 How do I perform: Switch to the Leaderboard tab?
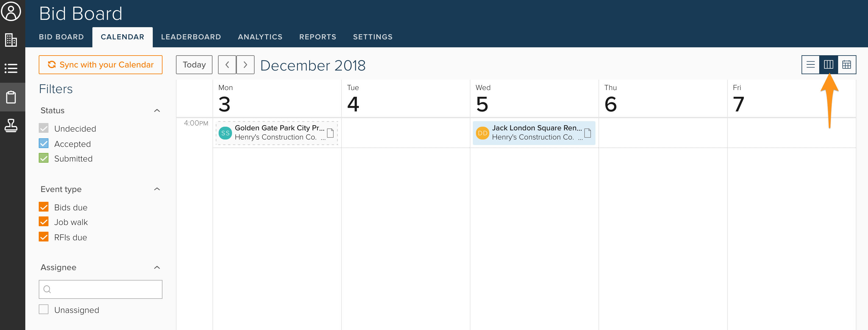[x=191, y=37]
